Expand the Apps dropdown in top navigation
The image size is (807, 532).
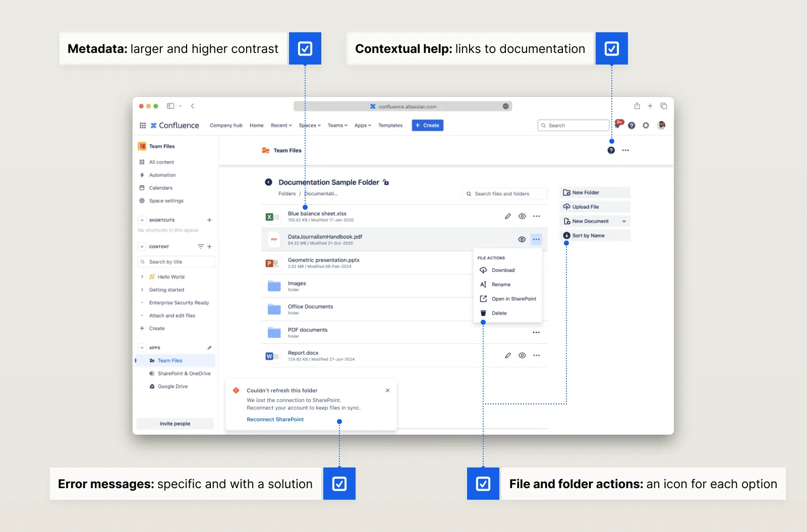tap(363, 126)
